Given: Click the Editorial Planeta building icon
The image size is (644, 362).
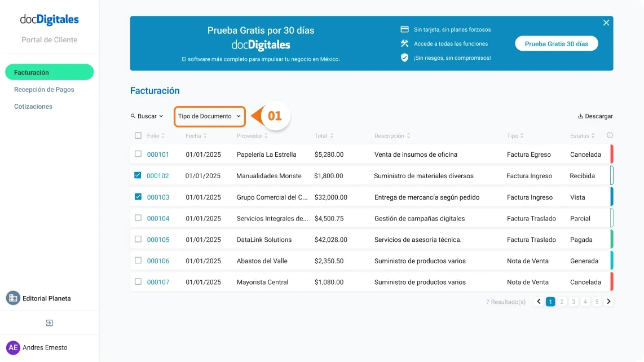Looking at the screenshot, I should click(x=12, y=298).
